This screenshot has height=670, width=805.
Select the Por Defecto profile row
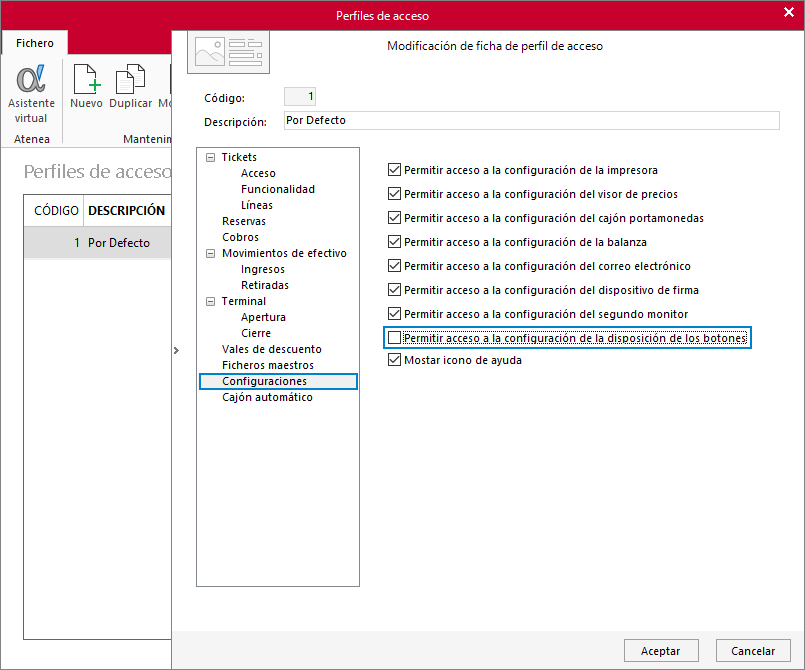click(x=98, y=243)
